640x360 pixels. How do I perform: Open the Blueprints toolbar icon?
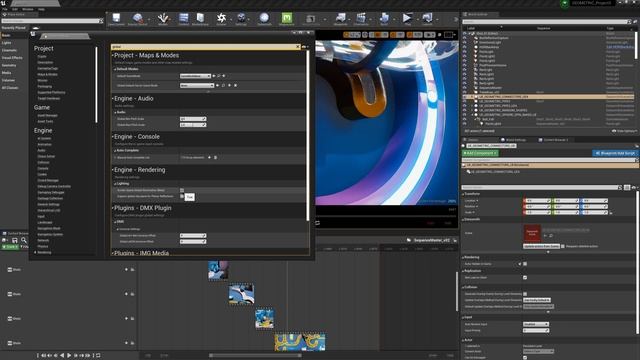click(x=340, y=19)
